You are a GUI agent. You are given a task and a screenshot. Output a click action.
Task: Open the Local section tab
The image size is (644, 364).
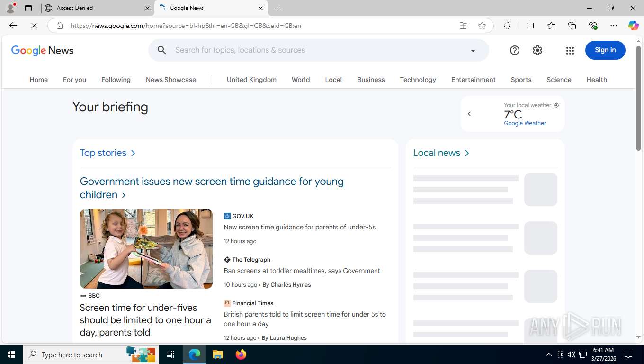333,80
